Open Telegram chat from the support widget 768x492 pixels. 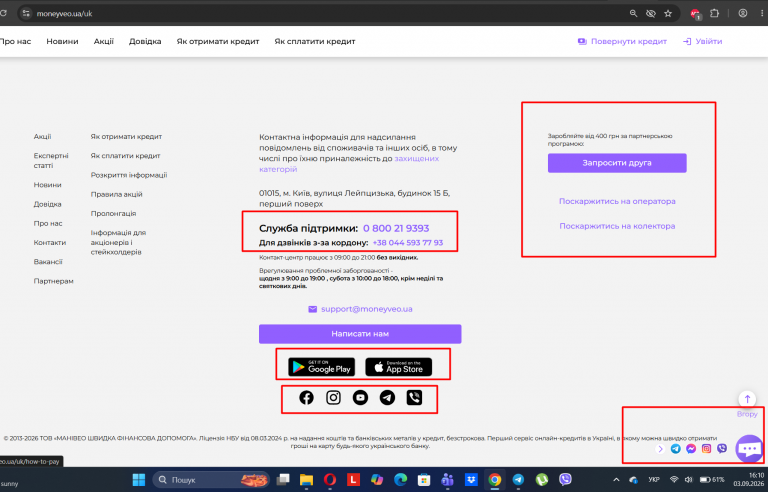675,448
